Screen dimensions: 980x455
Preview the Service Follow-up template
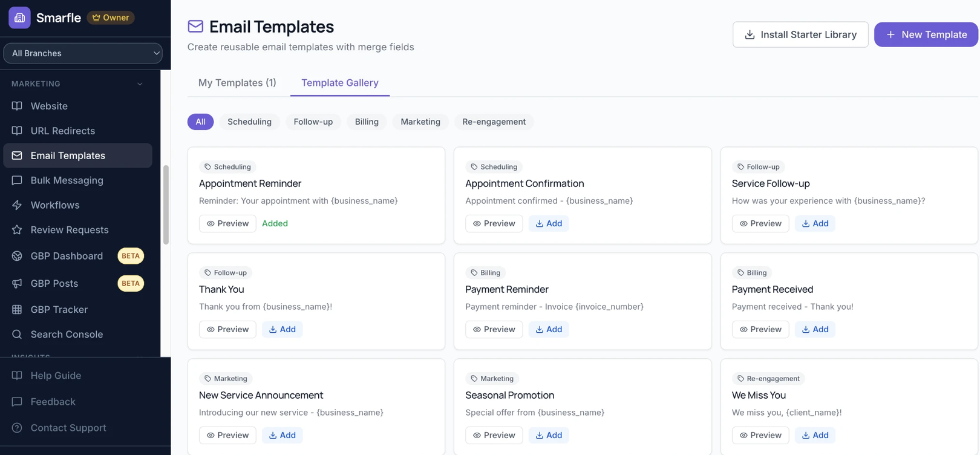pyautogui.click(x=760, y=223)
